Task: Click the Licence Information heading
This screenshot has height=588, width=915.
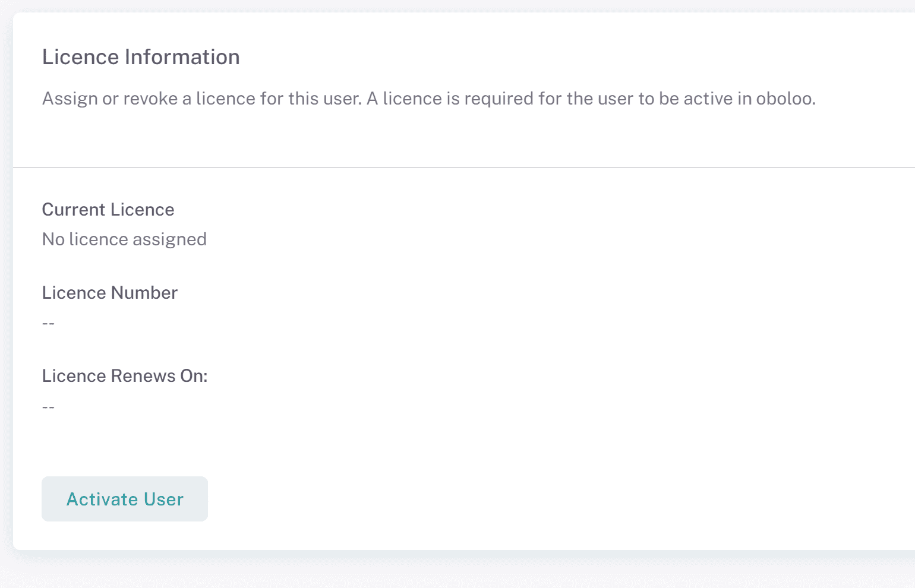Action: (x=141, y=57)
